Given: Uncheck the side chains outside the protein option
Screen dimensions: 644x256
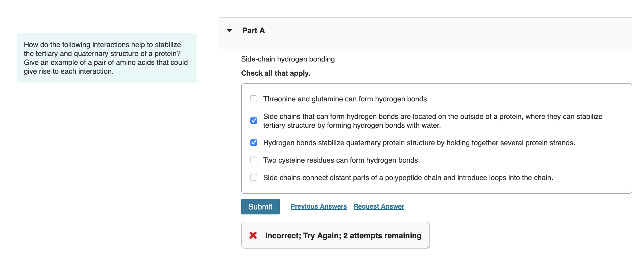Looking at the screenshot, I should [253, 121].
